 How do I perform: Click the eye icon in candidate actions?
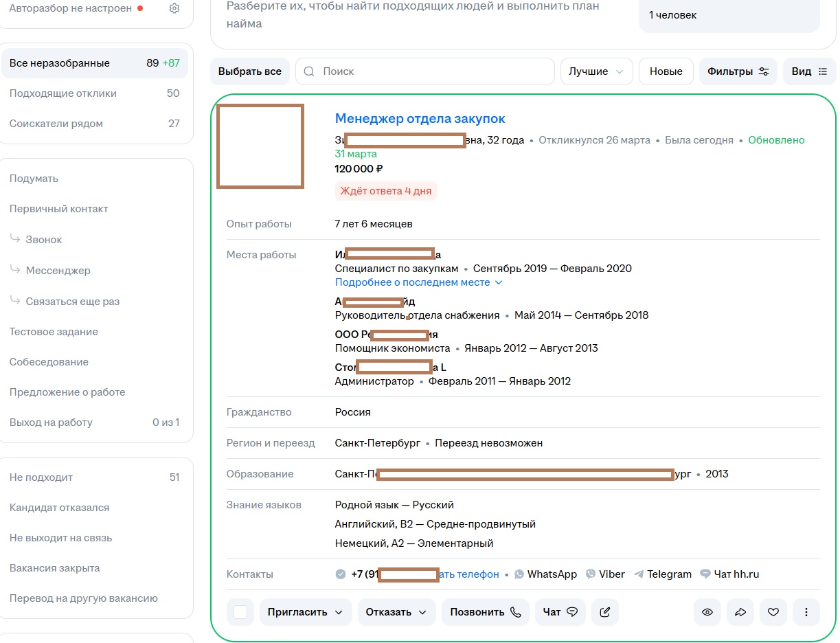click(707, 612)
